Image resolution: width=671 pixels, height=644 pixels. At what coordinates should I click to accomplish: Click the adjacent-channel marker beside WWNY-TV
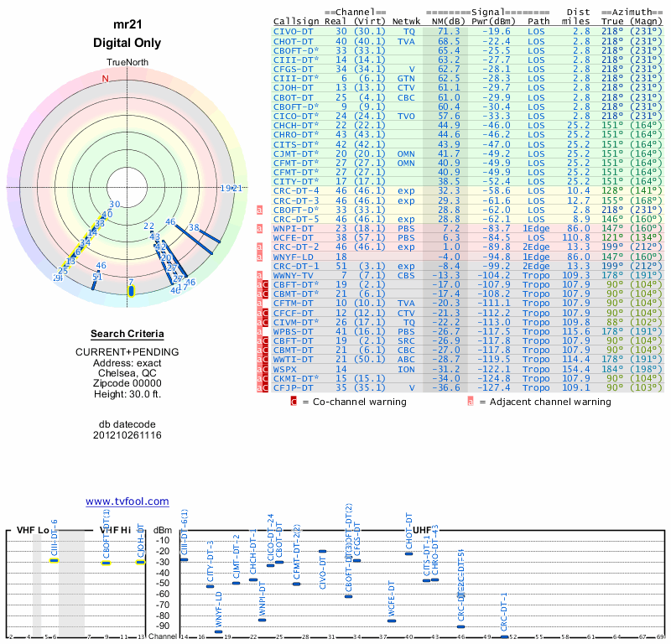(259, 275)
